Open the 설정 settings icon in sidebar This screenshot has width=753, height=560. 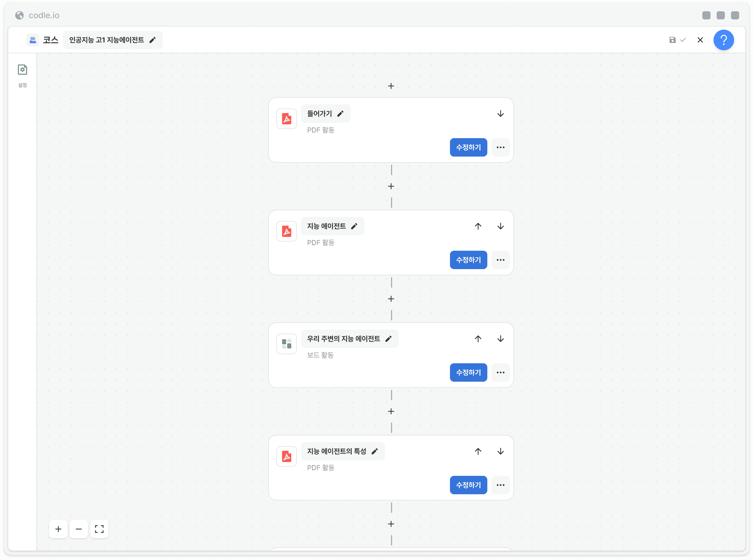tap(22, 70)
